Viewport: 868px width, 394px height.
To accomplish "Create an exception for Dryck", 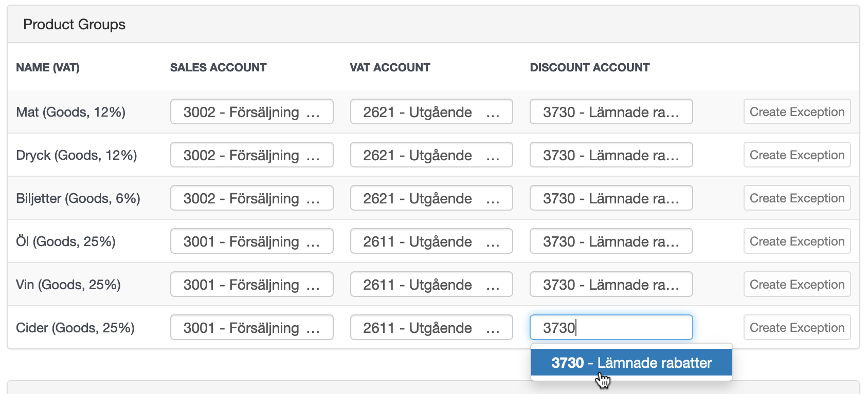I will 797,155.
